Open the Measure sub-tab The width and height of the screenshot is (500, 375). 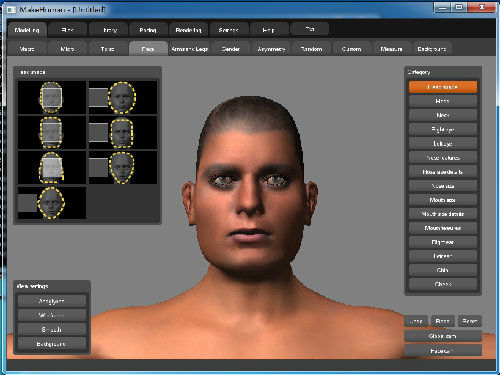(x=392, y=49)
